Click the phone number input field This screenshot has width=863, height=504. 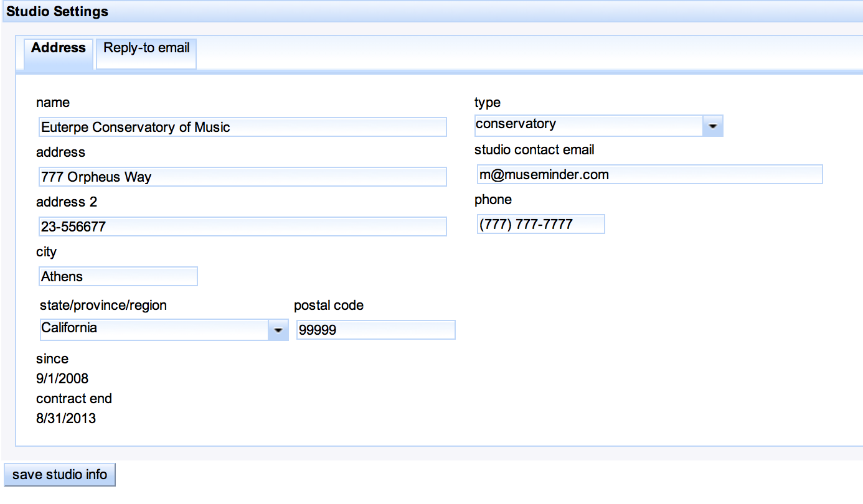pyautogui.click(x=540, y=224)
